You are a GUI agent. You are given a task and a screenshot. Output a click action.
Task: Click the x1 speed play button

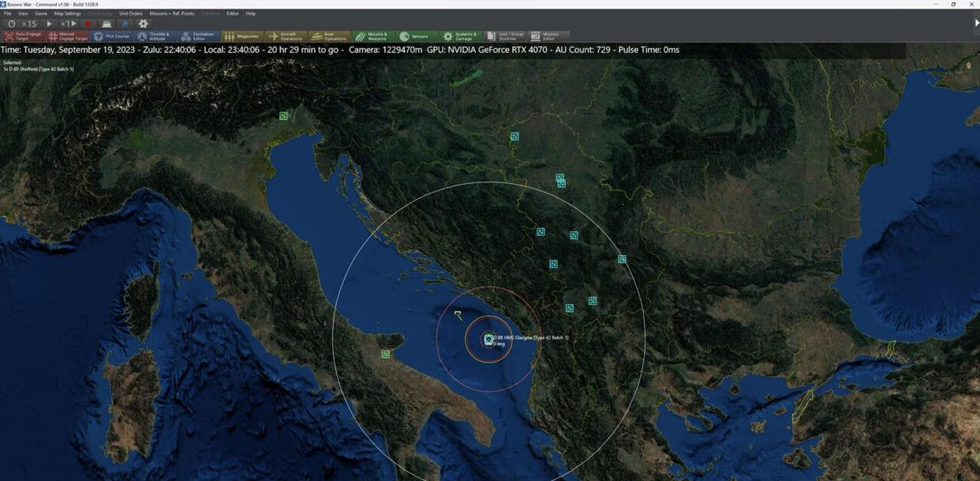point(69,24)
